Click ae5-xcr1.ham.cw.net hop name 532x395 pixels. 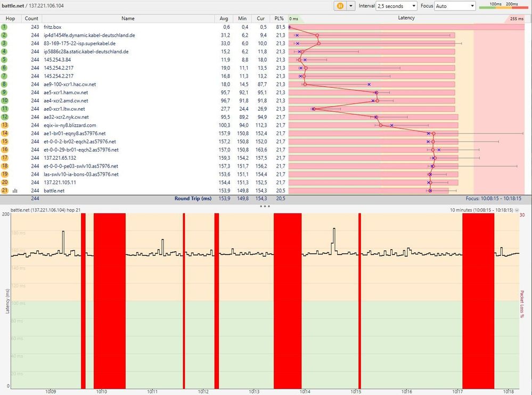tap(66, 93)
